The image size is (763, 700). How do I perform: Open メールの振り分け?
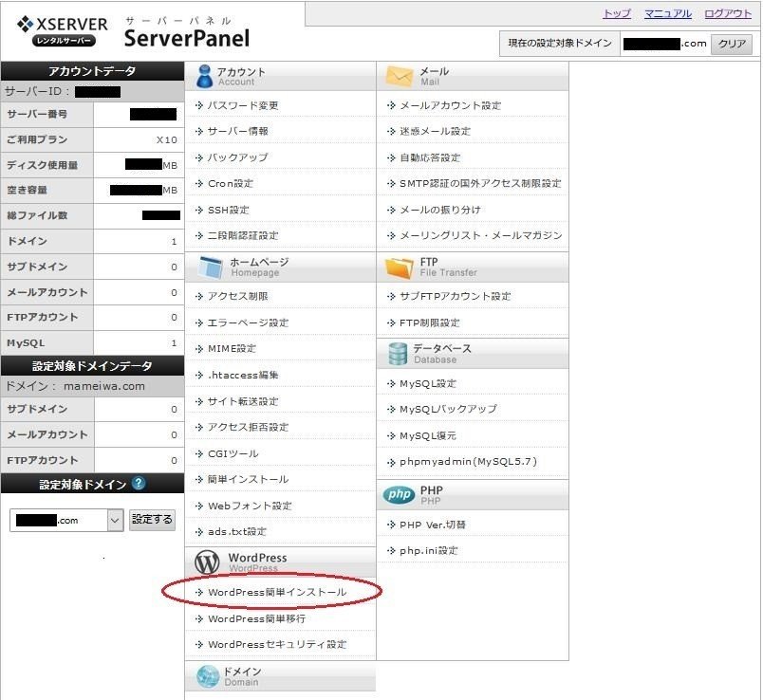(x=440, y=210)
